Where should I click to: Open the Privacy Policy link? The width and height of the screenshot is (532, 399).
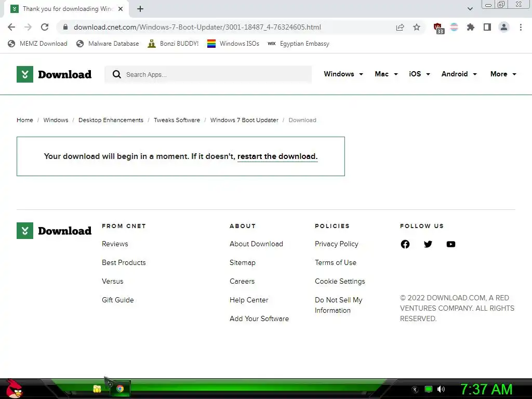(336, 244)
